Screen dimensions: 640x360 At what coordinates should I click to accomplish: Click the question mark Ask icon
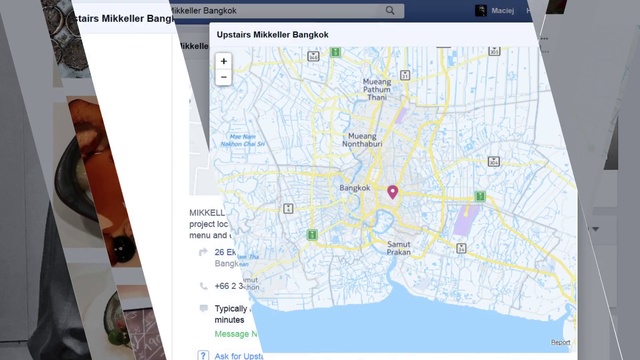click(203, 356)
